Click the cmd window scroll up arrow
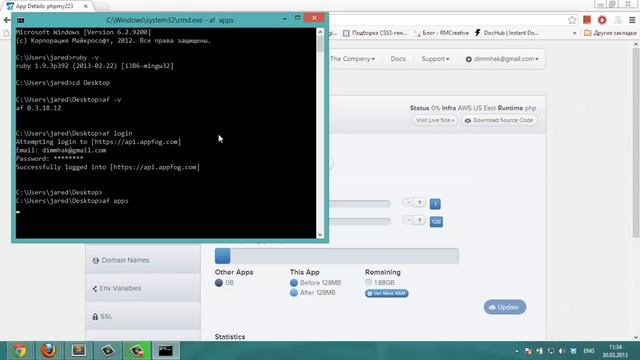The height and width of the screenshot is (360, 640). [x=320, y=32]
